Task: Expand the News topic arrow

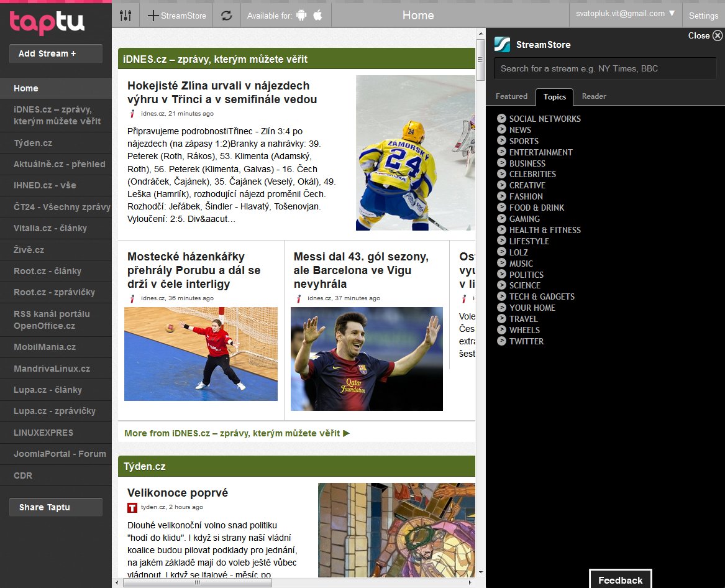Action: [501, 129]
